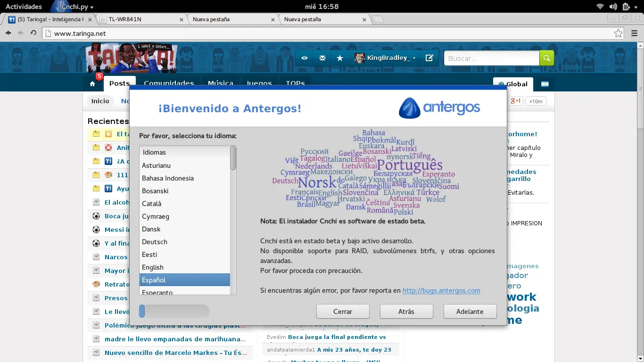Select Bahasa Indonesia in the language list
Viewport: 644px width, 362px height.
coord(185,178)
